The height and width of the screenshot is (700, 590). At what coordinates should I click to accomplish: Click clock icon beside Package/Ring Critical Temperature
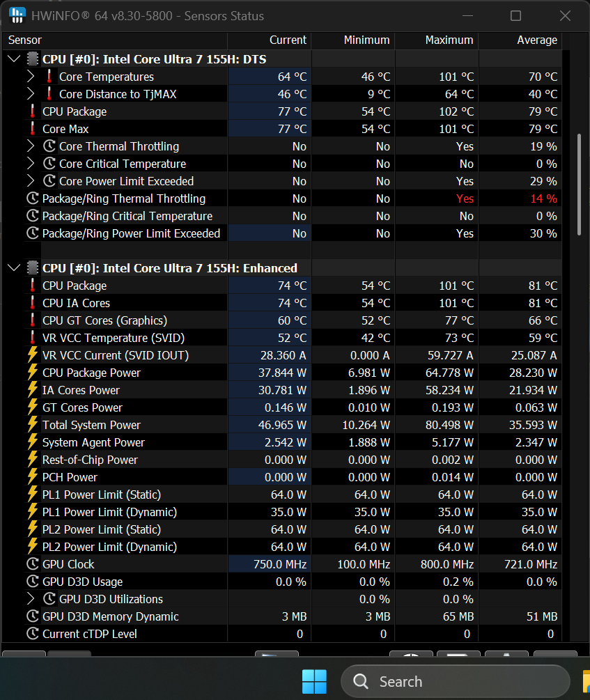click(33, 216)
